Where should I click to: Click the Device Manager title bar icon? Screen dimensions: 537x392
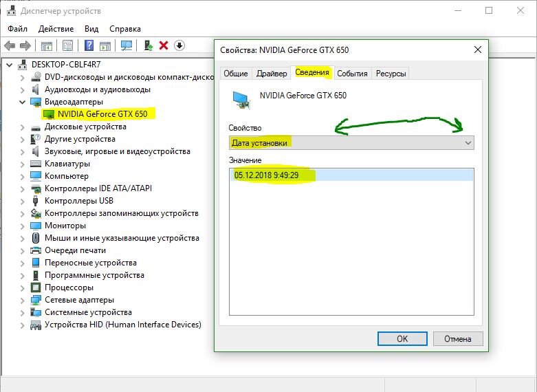coord(11,10)
